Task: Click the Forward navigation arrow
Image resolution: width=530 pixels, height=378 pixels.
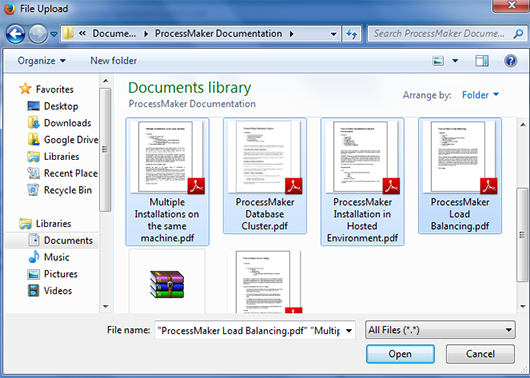Action: tap(38, 34)
